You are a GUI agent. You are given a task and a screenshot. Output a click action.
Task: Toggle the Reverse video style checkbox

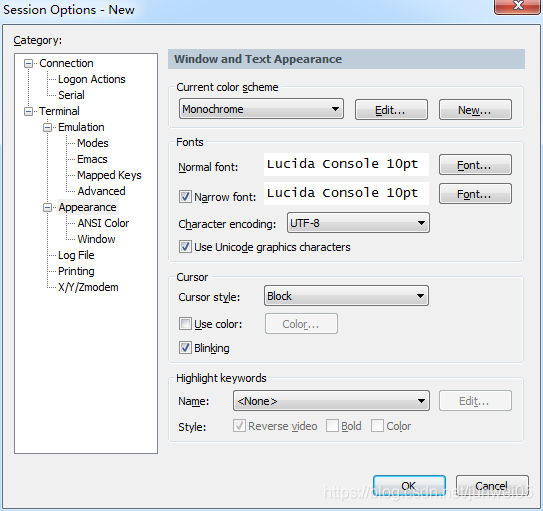click(239, 426)
